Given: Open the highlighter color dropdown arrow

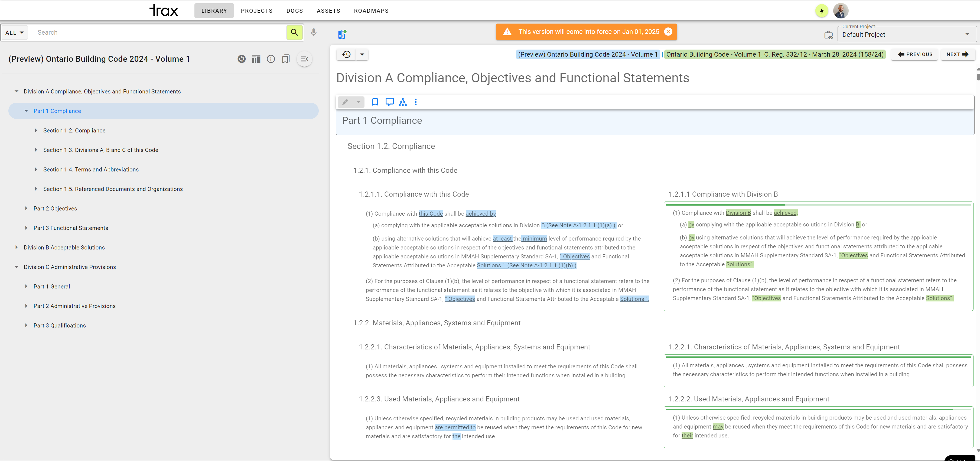Looking at the screenshot, I should [x=358, y=102].
